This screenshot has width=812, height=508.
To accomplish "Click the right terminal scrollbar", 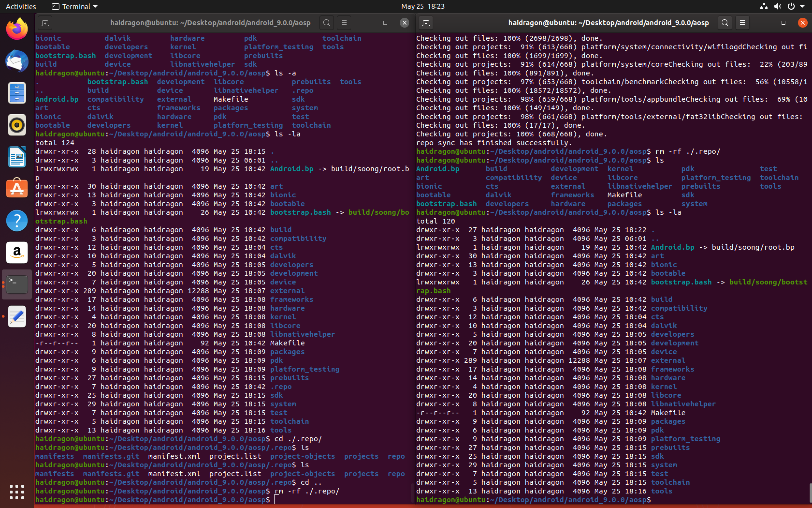I will 810,493.
